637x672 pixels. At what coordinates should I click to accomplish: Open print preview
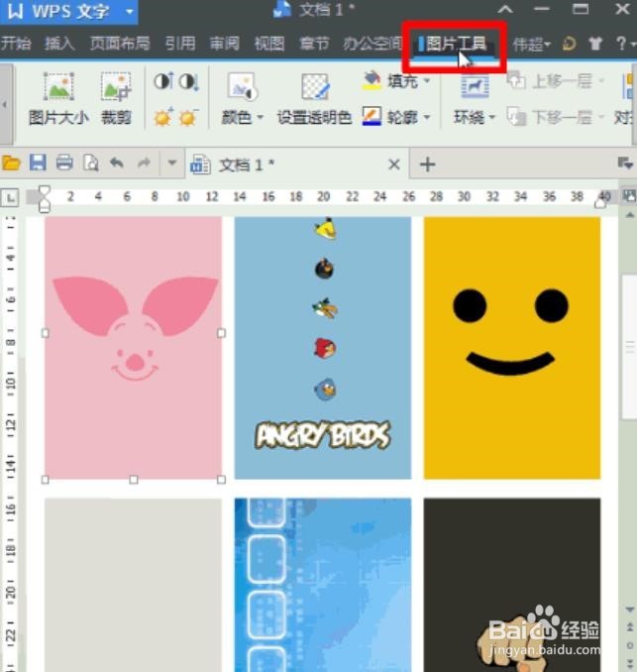pyautogui.click(x=91, y=164)
